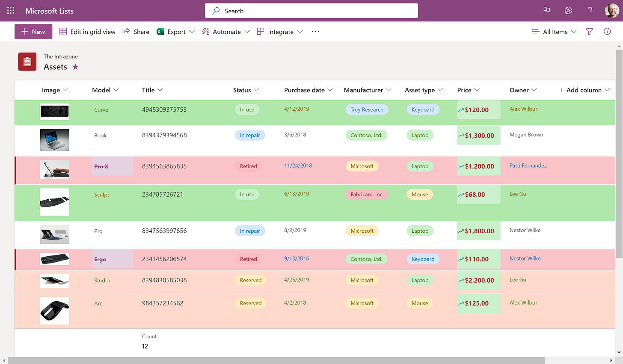The height and width of the screenshot is (364, 623).
Task: Click the Studio thumbnail image
Action: coord(55,281)
